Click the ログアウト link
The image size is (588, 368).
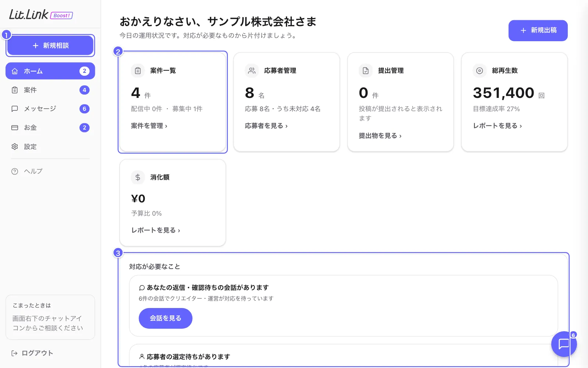click(32, 353)
